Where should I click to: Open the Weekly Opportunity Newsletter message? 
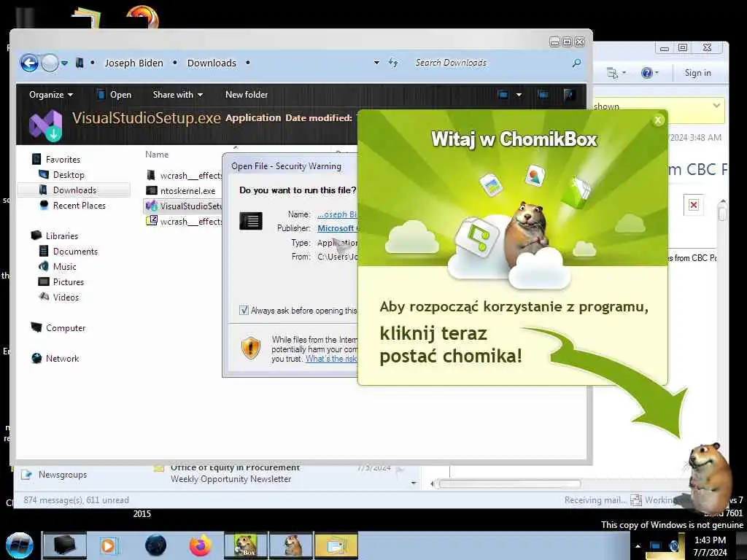(231, 479)
